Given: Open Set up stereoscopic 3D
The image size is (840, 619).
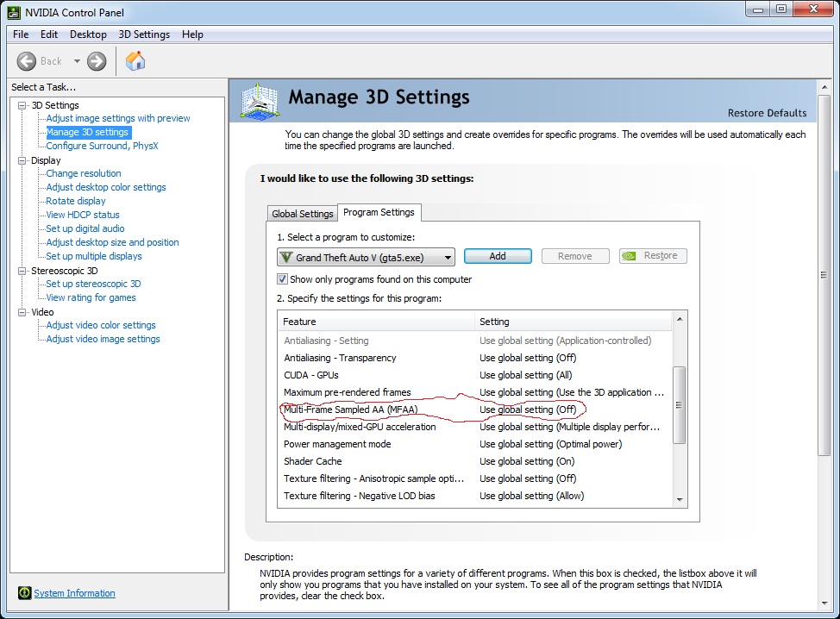Looking at the screenshot, I should tap(93, 284).
